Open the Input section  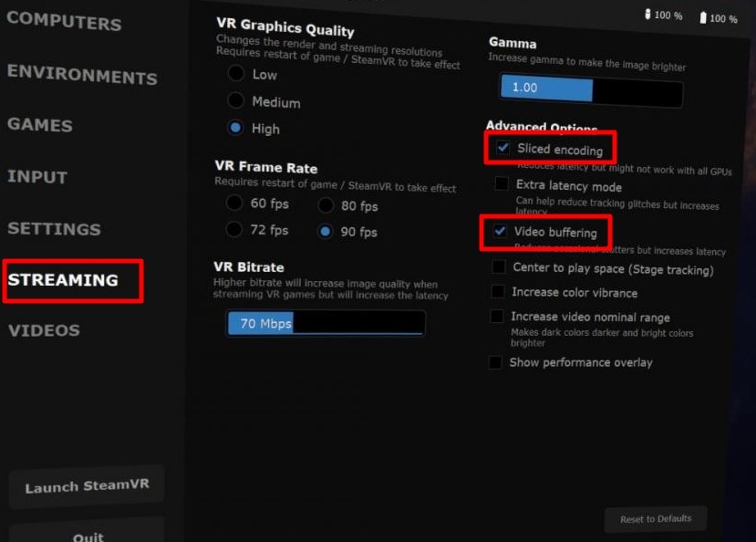37,177
